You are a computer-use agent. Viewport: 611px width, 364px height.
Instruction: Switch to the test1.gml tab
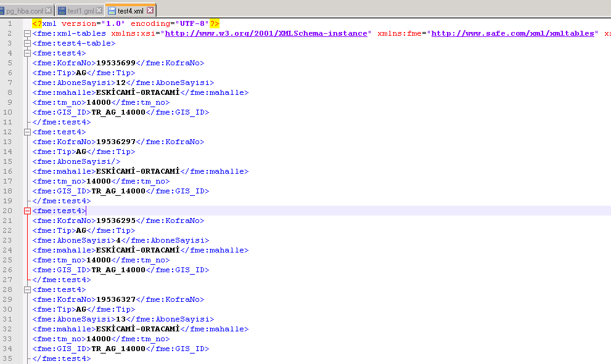click(80, 10)
